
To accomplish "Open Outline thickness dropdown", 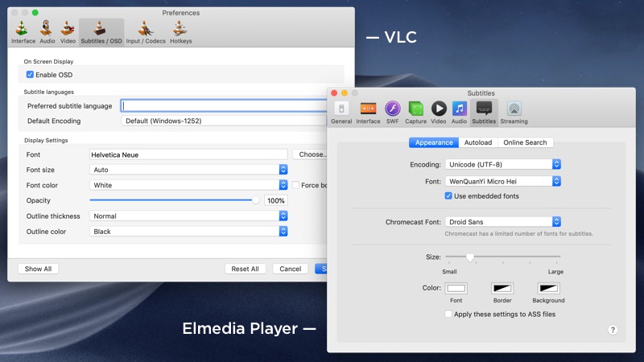I will [x=188, y=216].
